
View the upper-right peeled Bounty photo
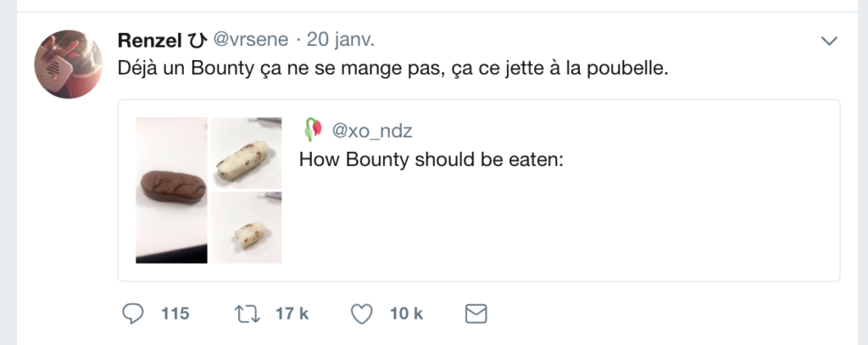click(246, 153)
